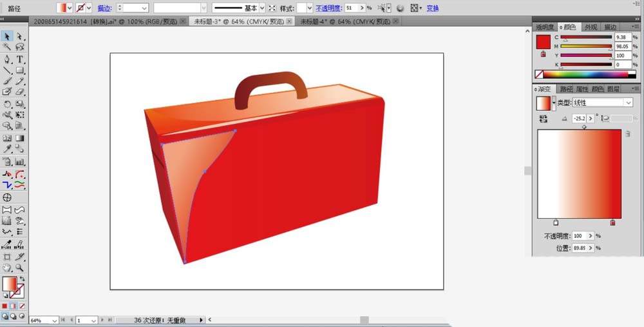Open the artboard number dropdown

coord(93,321)
